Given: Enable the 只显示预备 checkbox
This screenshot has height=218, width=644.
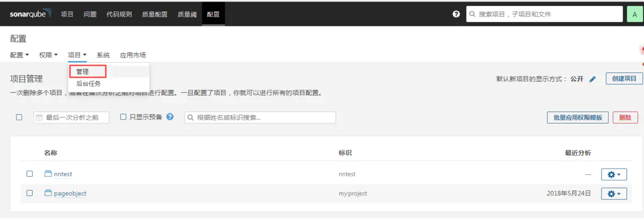Looking at the screenshot, I should [123, 117].
